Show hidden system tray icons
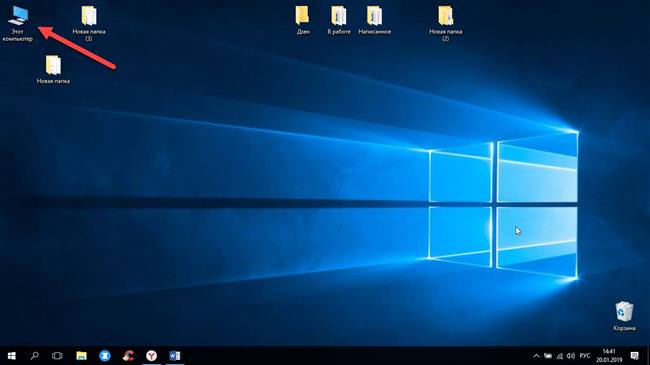The width and height of the screenshot is (650, 365). (536, 356)
